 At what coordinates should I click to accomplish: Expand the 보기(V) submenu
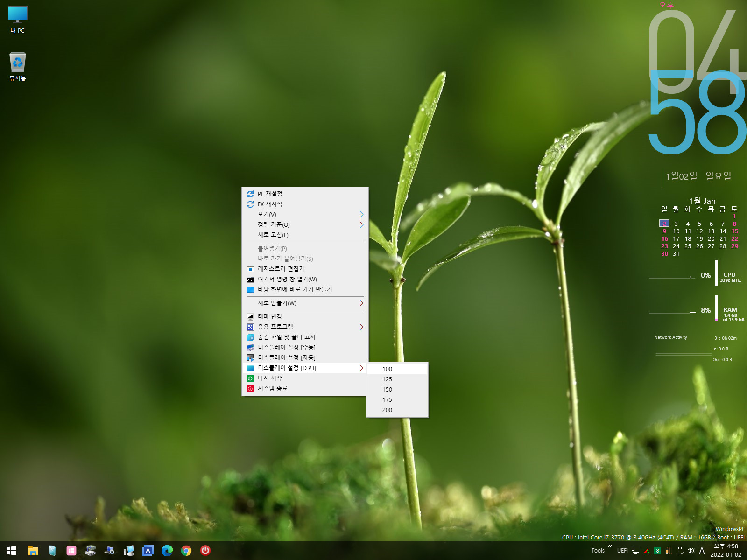tap(305, 214)
